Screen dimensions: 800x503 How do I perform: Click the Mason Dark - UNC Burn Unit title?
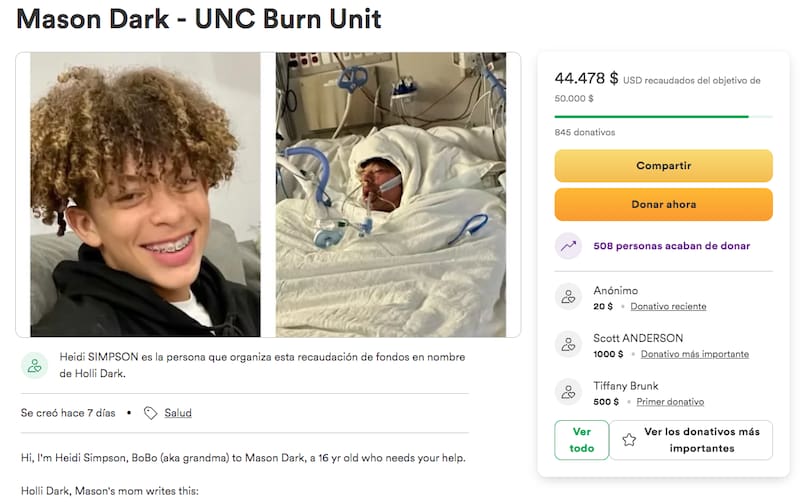point(199,19)
